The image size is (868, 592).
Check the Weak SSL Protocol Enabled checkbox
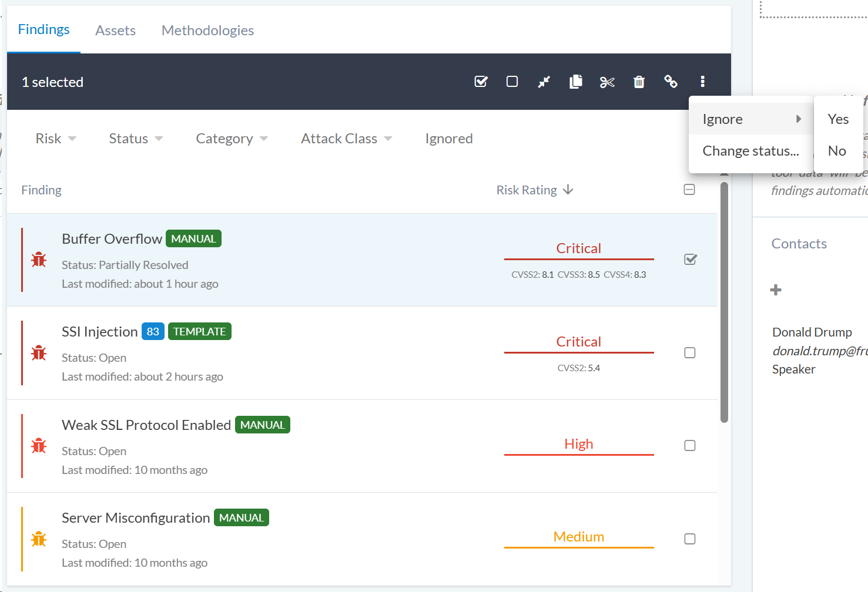point(690,446)
